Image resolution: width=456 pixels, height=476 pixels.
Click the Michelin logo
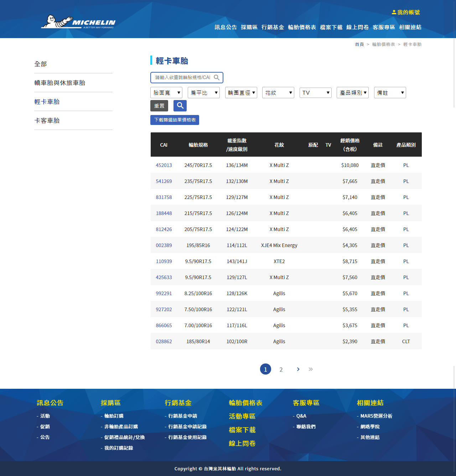pyautogui.click(x=78, y=22)
